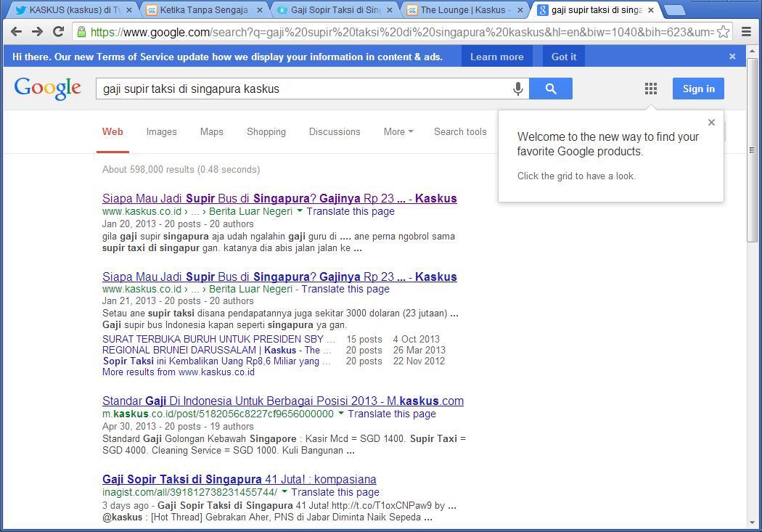Viewport: 762px width, 532px height.
Task: Switch to Gaji Sopir Taksi di Sin tab
Action: click(x=335, y=9)
